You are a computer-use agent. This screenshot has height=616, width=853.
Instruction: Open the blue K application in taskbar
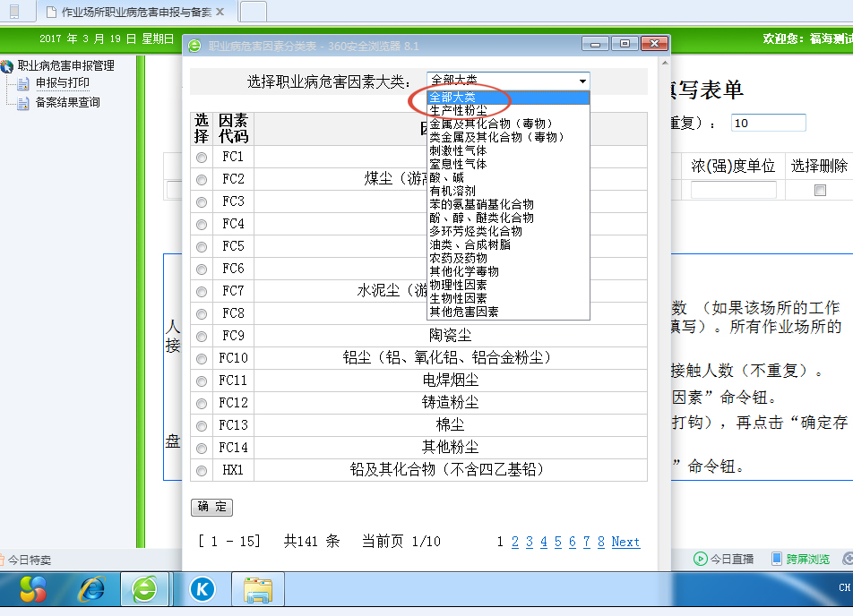202,589
